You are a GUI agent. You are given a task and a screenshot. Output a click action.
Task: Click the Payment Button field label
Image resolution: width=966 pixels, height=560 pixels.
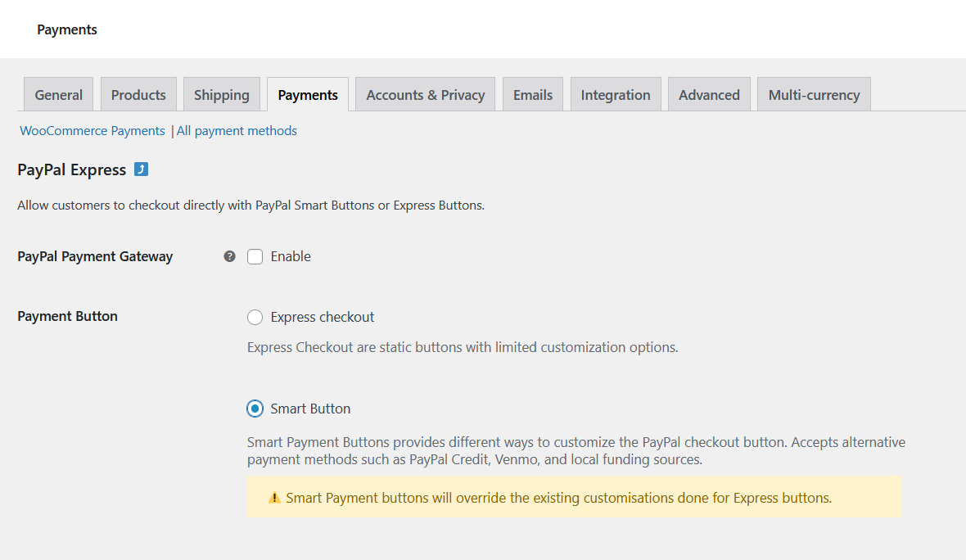pos(67,316)
